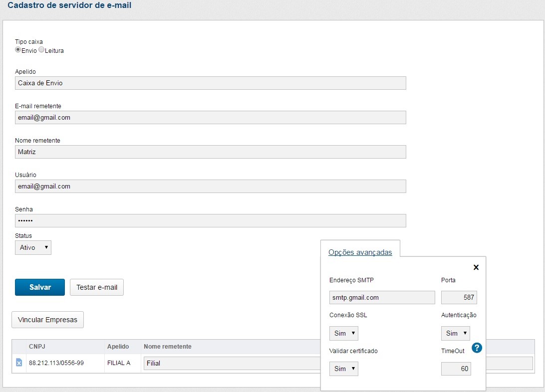Click the Senha password field
The width and height of the screenshot is (545, 392).
(210, 220)
